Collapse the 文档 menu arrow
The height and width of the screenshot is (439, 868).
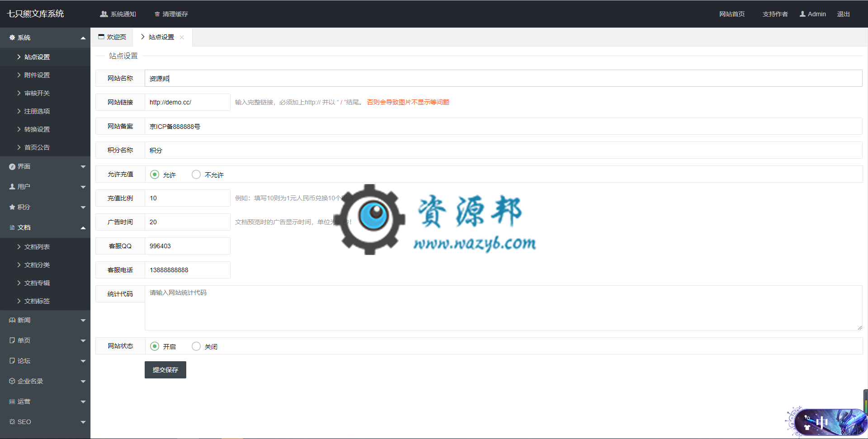point(83,228)
